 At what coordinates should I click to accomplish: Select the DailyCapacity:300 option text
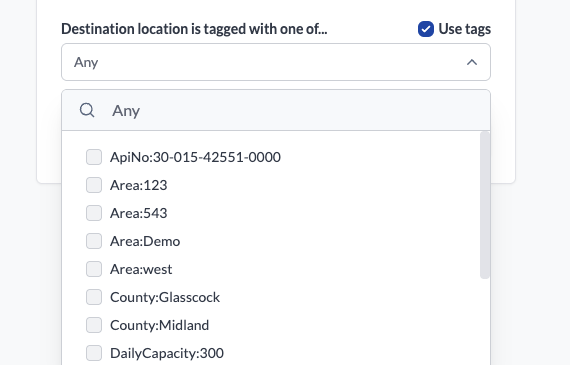[167, 353]
